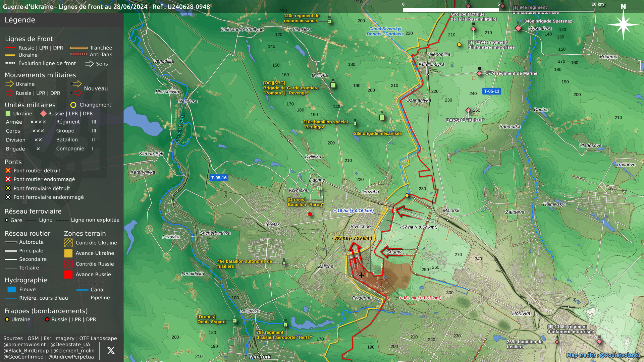
Task: Click the black plus marker near Zalizne
Action: coord(361,275)
